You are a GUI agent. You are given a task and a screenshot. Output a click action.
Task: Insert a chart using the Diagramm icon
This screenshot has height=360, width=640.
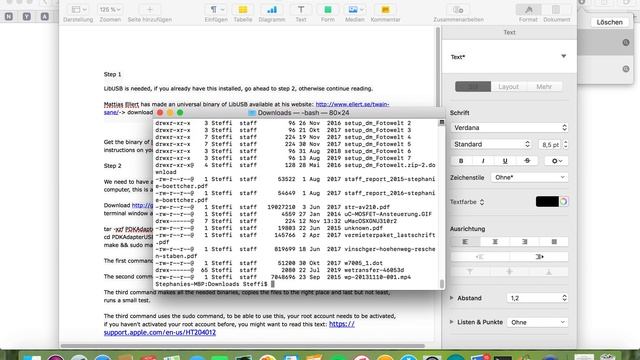point(271,9)
